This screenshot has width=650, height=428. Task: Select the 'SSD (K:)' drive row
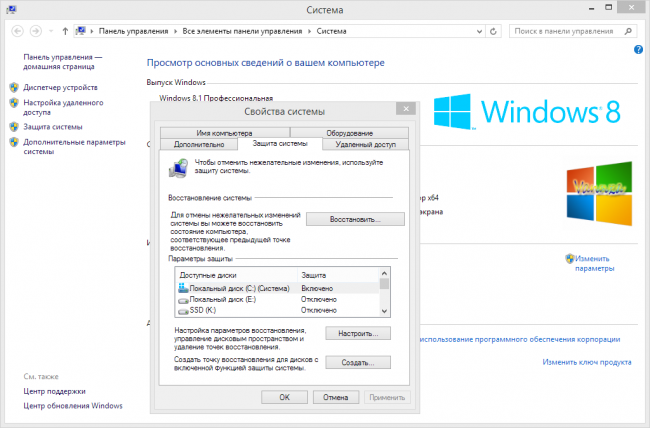[277, 310]
